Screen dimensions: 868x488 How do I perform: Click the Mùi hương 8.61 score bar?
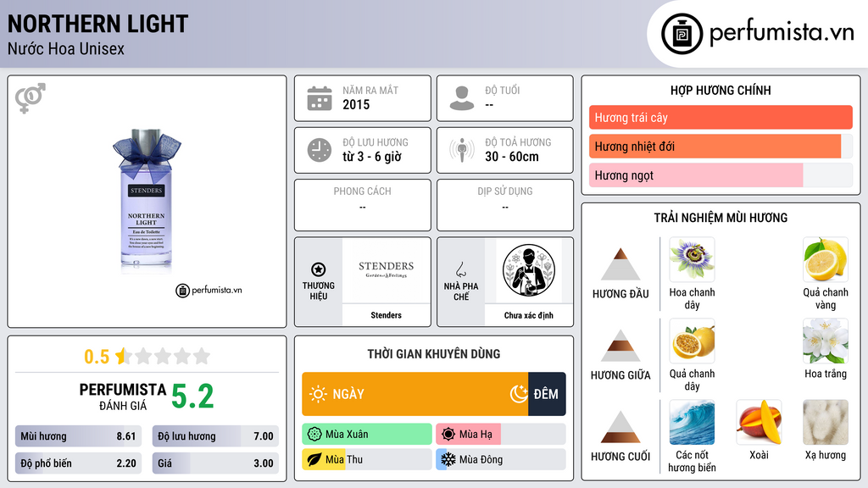pyautogui.click(x=78, y=436)
